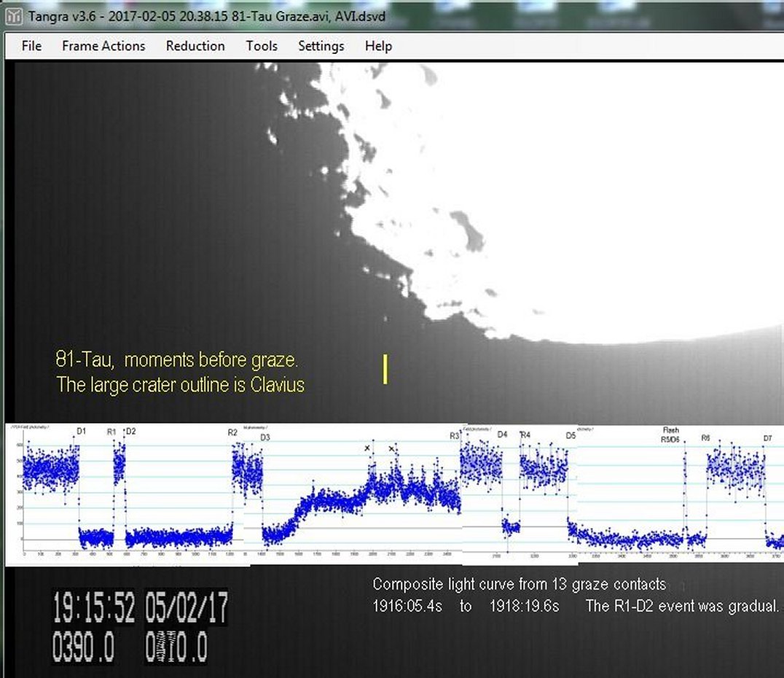Click the D1 label on the light curve
The width and height of the screenshot is (784, 678).
tap(81, 432)
